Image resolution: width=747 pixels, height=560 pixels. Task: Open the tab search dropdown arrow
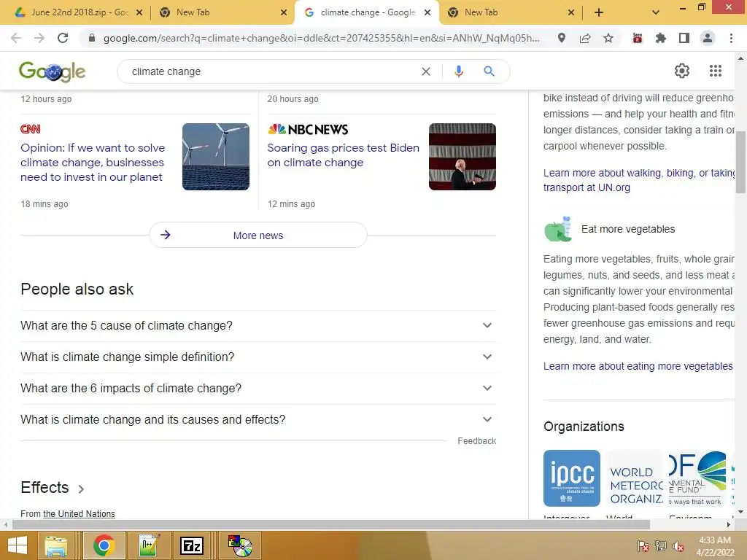pos(656,12)
